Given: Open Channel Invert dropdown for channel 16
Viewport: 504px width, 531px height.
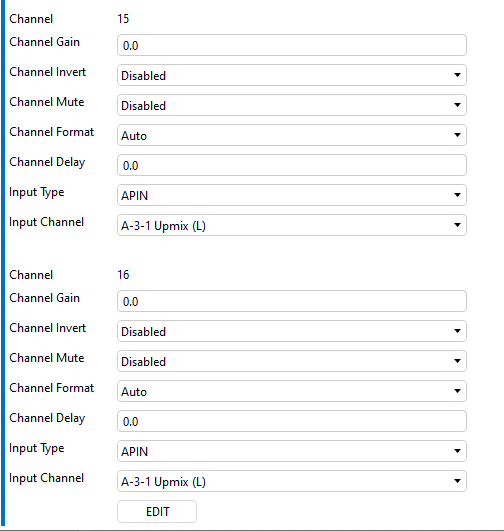Looking at the screenshot, I should 292,331.
